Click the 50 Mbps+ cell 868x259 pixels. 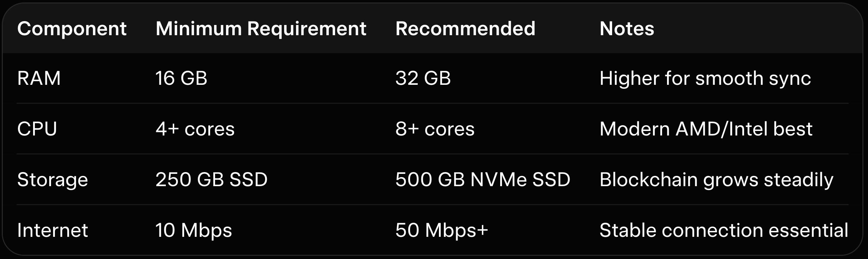(442, 230)
